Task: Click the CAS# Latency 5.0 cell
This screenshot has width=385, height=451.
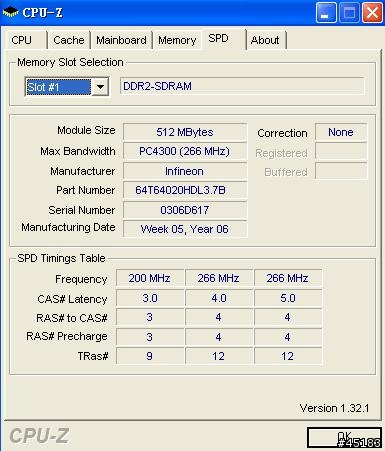Action: [288, 298]
